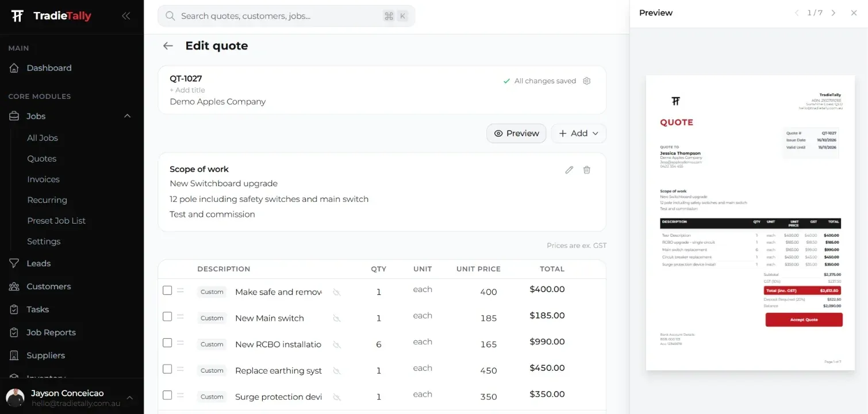This screenshot has height=414, width=868.
Task: Toggle visibility icon for Make safe row
Action: [337, 292]
